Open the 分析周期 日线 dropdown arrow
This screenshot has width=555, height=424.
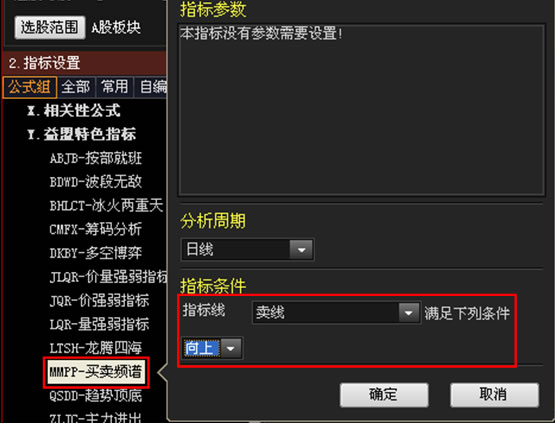coord(301,250)
